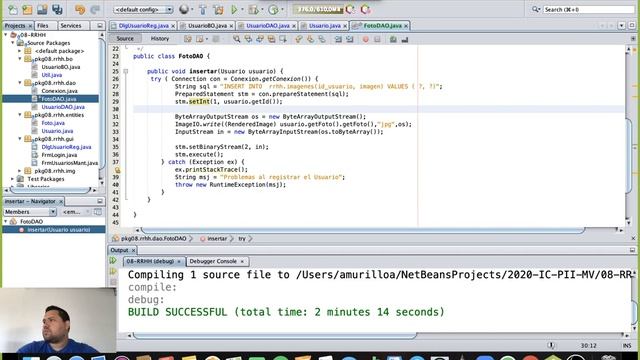Collapse the pkg08.rrhh.dao package
This screenshot has height=360, width=640.
20,83
